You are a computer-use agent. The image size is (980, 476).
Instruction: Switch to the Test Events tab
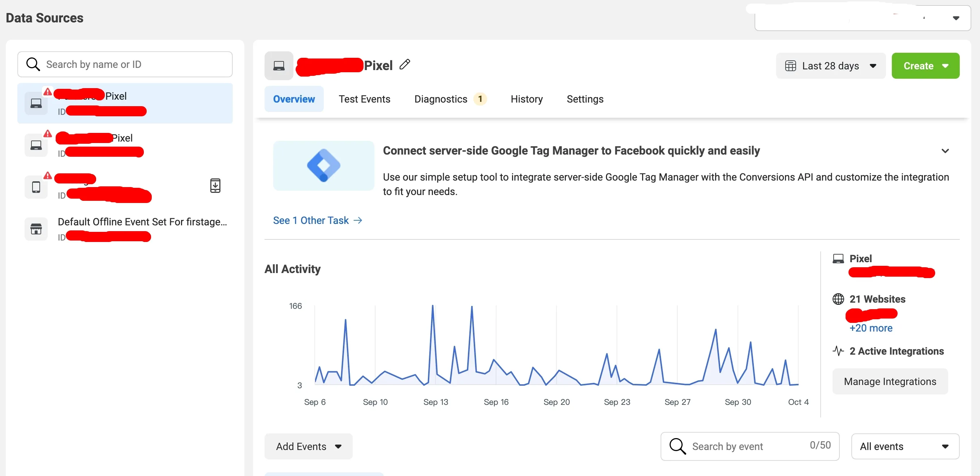(x=364, y=99)
